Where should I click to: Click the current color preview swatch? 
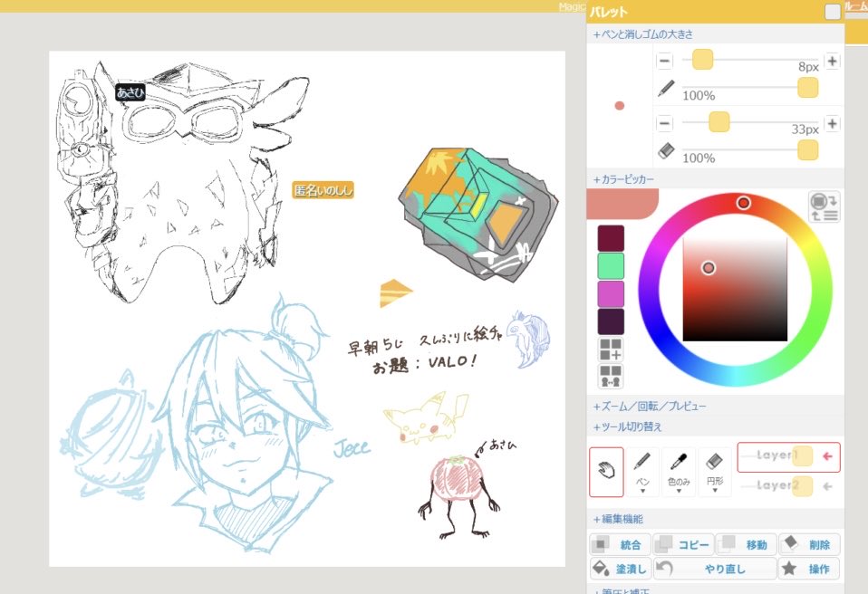pyautogui.click(x=622, y=203)
